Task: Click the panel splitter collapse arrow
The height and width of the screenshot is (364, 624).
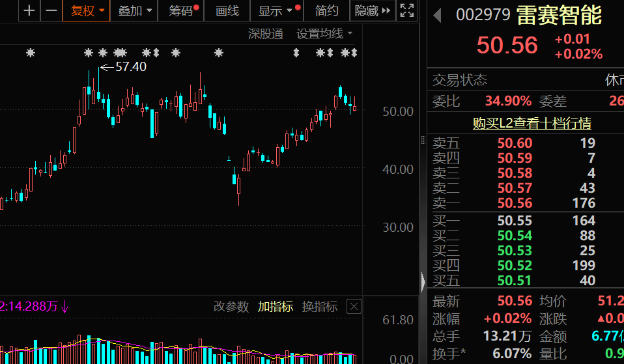Action: 423,282
